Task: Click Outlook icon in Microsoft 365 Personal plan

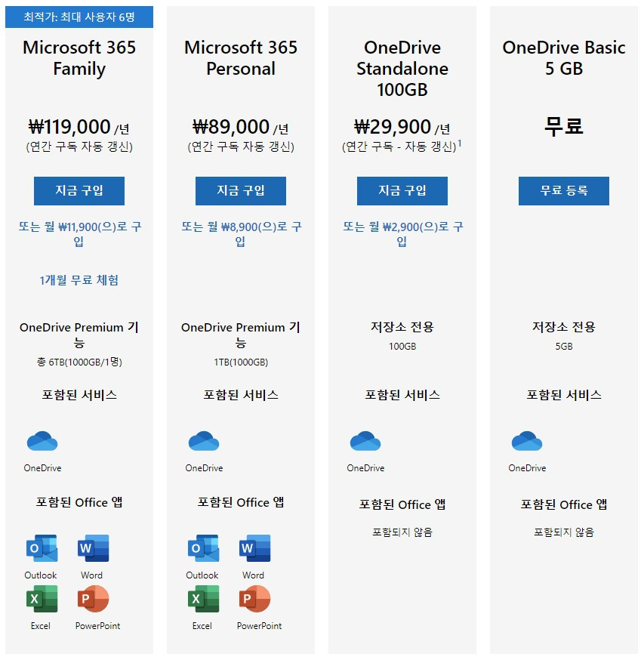Action: point(203,548)
